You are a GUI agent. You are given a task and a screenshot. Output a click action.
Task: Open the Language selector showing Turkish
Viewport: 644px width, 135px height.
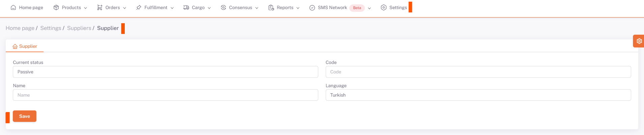pyautogui.click(x=478, y=95)
